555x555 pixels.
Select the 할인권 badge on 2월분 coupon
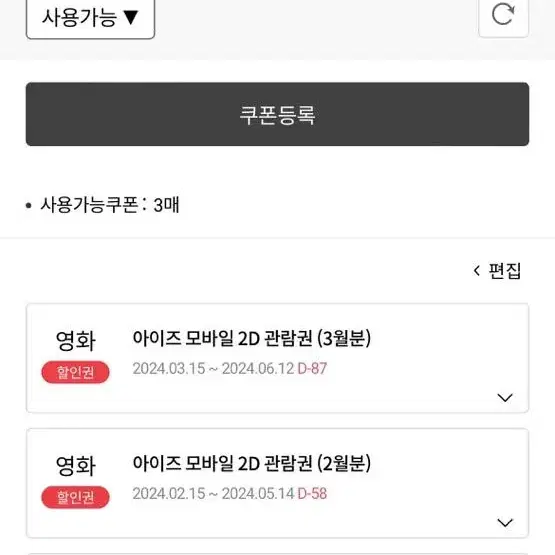(x=75, y=497)
